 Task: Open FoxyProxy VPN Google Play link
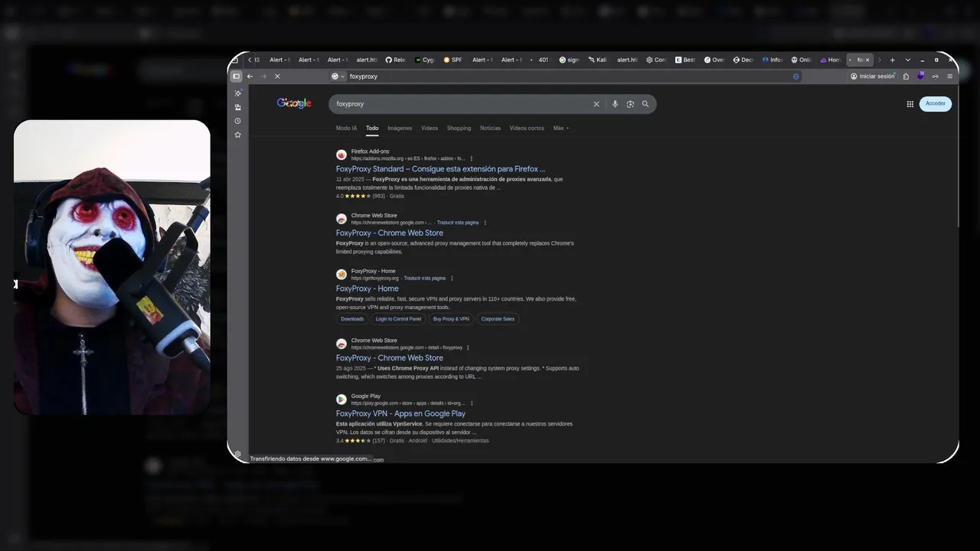[400, 413]
